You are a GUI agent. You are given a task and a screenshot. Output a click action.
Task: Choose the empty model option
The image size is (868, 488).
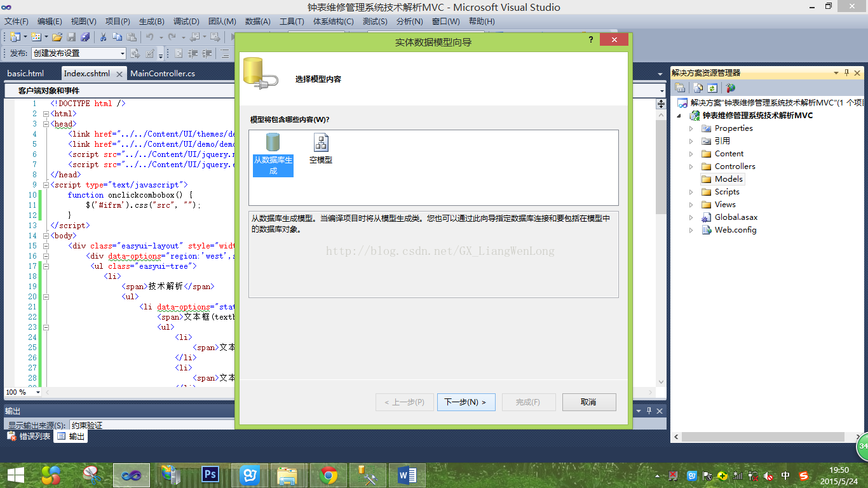pos(321,149)
